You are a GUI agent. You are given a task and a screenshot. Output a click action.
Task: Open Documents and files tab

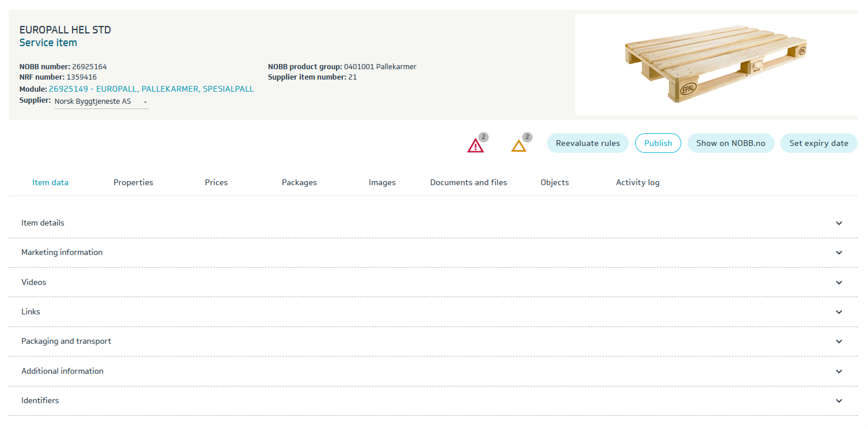(468, 183)
